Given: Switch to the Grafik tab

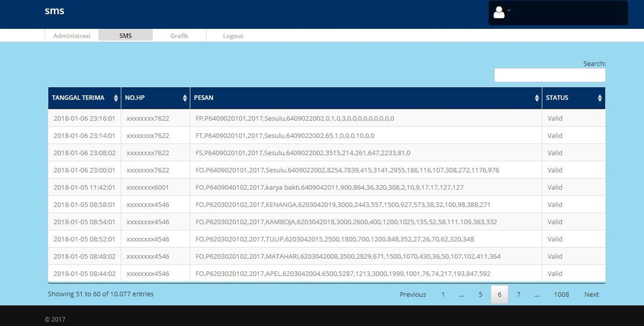Looking at the screenshot, I should coord(179,36).
